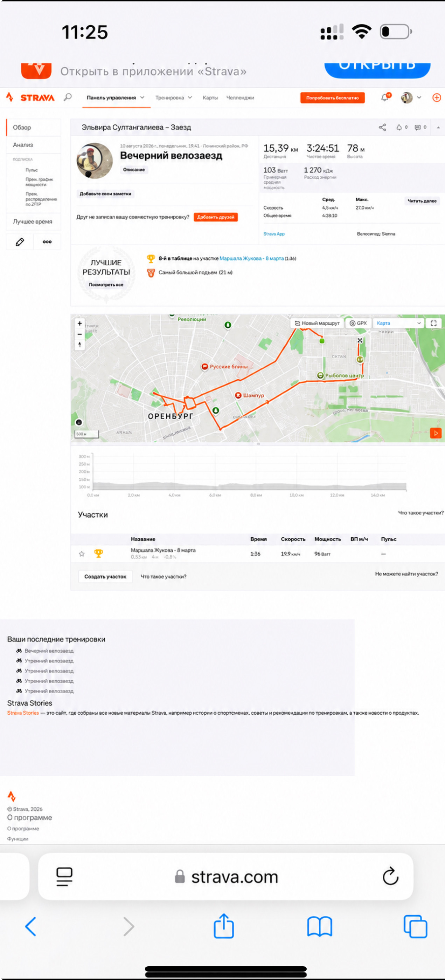Select Анализ sidebar tab

click(34, 145)
